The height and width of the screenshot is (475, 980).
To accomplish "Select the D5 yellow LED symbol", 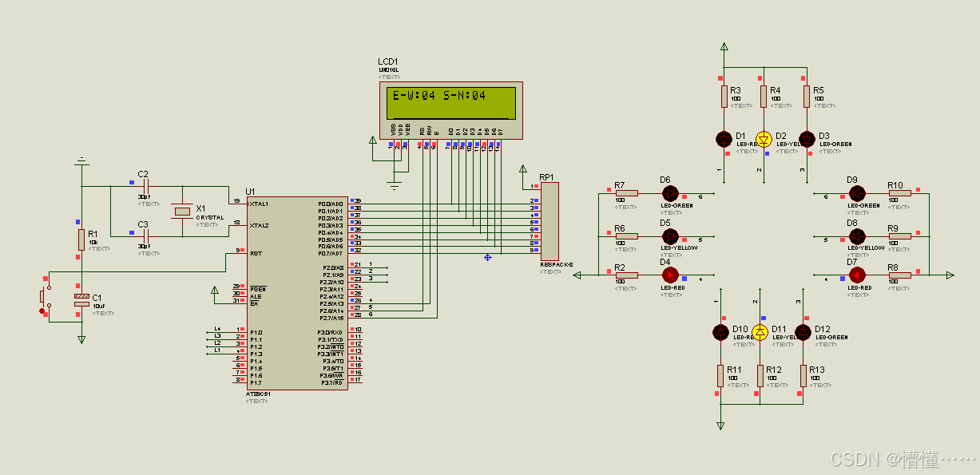I will (670, 236).
